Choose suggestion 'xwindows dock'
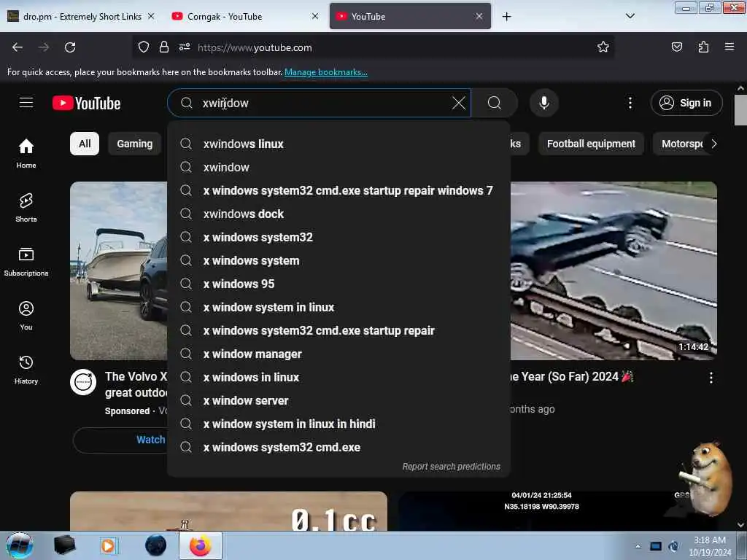This screenshot has height=560, width=747. pos(338,214)
